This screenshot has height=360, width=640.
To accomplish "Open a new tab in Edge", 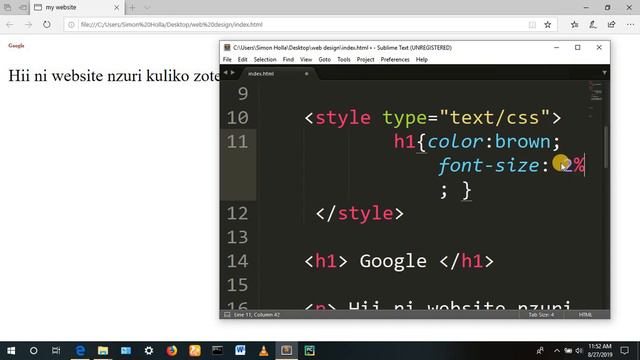I will pos(132,7).
